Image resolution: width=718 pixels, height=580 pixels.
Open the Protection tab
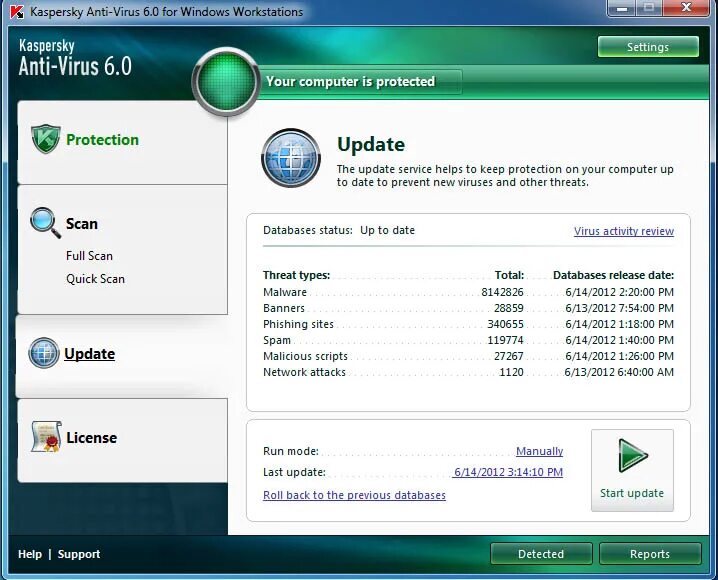[102, 140]
